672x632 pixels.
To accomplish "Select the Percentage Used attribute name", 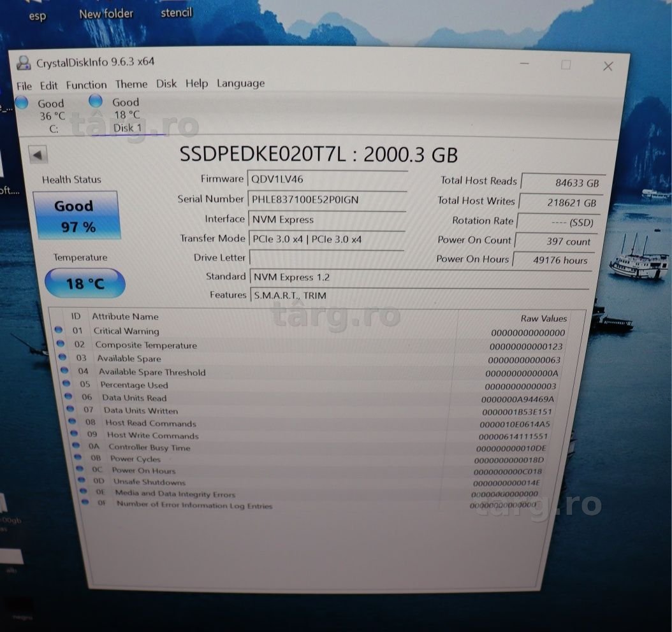I will click(134, 385).
